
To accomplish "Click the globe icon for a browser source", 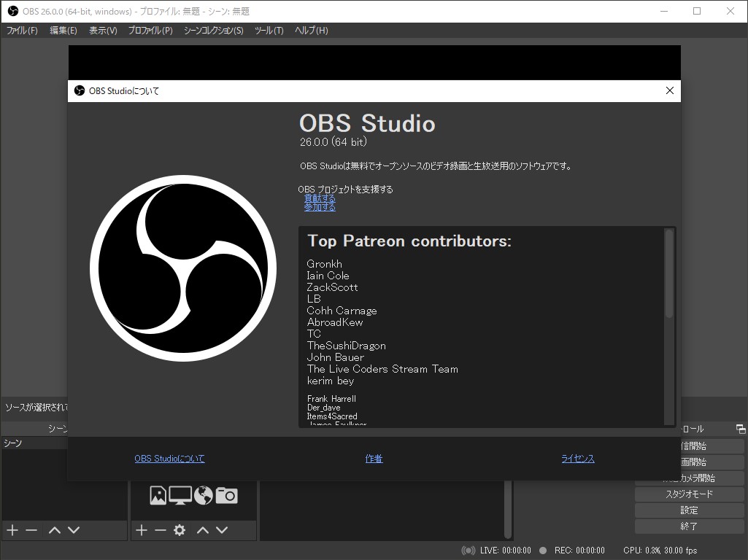I will pos(203,495).
